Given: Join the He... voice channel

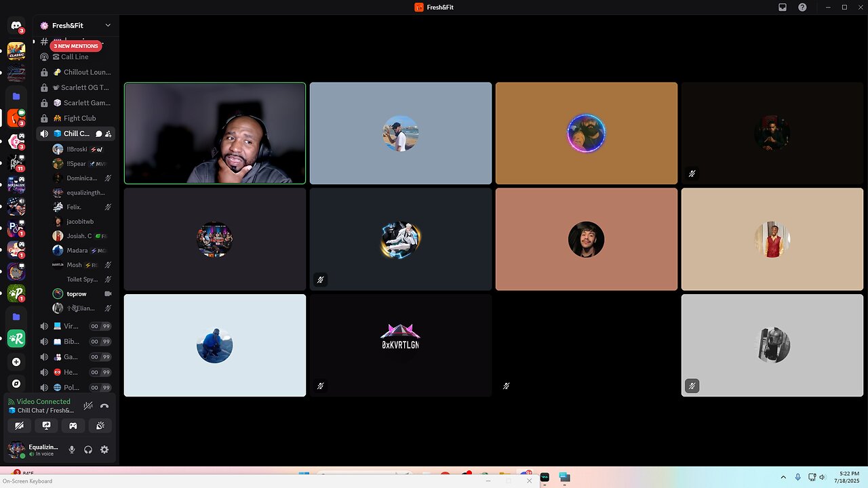Looking at the screenshot, I should click(75, 372).
